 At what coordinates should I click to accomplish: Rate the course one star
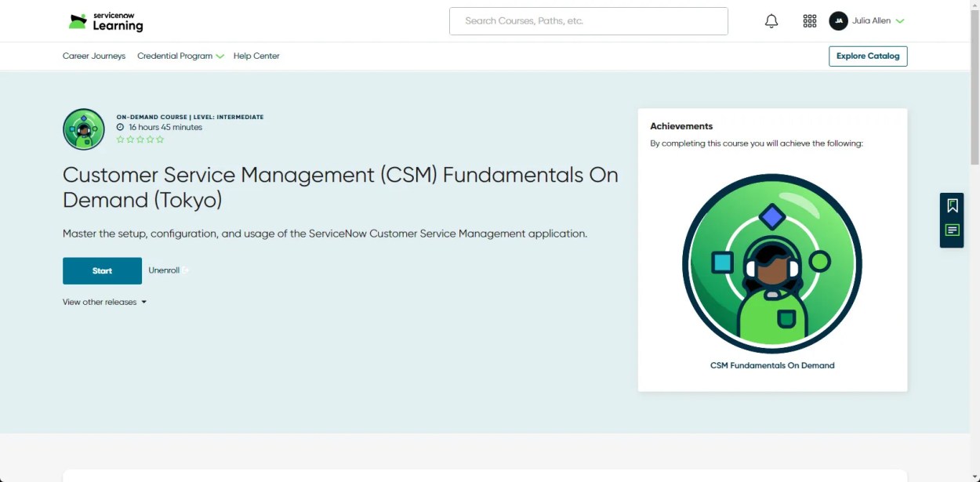pos(120,140)
